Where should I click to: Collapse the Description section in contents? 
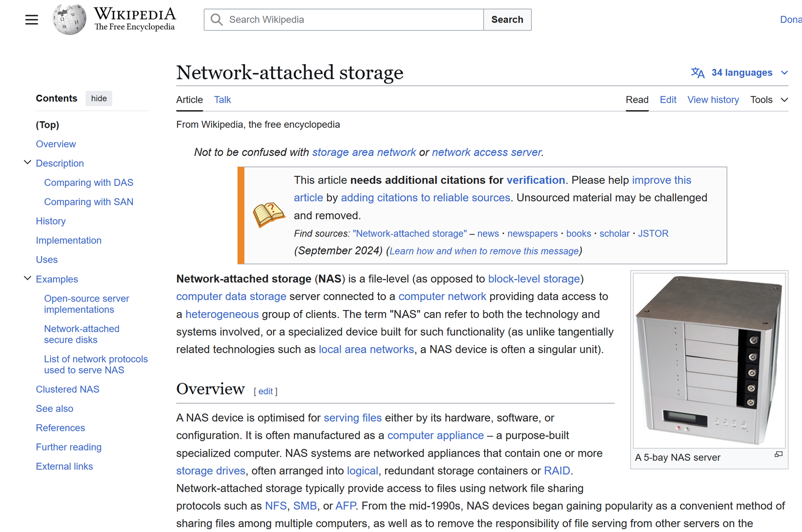tap(28, 163)
